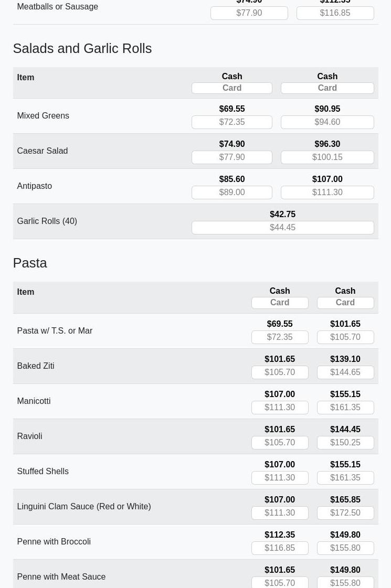Click the Salads and Garlic Rolls heading

point(82,48)
